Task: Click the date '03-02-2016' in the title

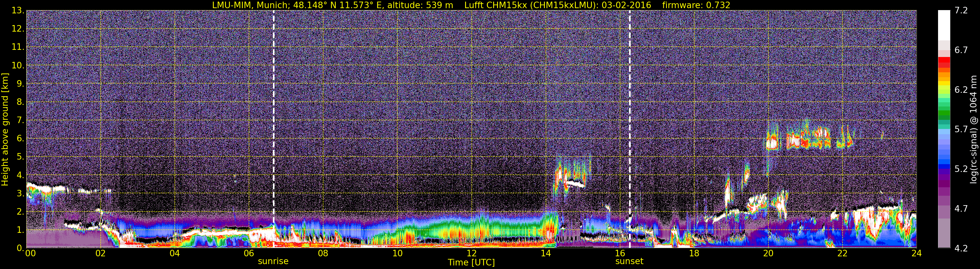Action: click(626, 5)
